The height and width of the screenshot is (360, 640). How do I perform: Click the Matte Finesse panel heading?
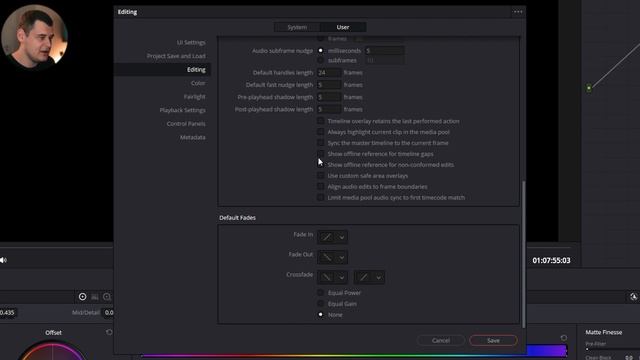604,332
